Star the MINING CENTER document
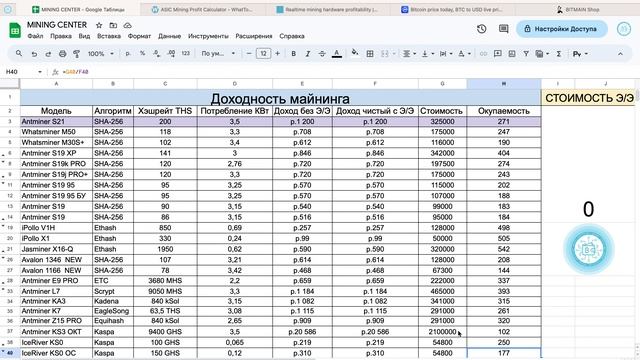This screenshot has height=360, width=640. tap(99, 25)
